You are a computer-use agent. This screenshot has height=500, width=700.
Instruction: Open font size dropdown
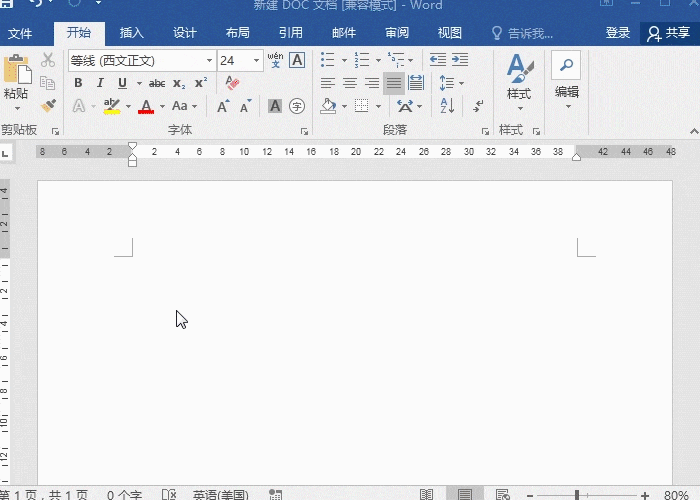(256, 60)
